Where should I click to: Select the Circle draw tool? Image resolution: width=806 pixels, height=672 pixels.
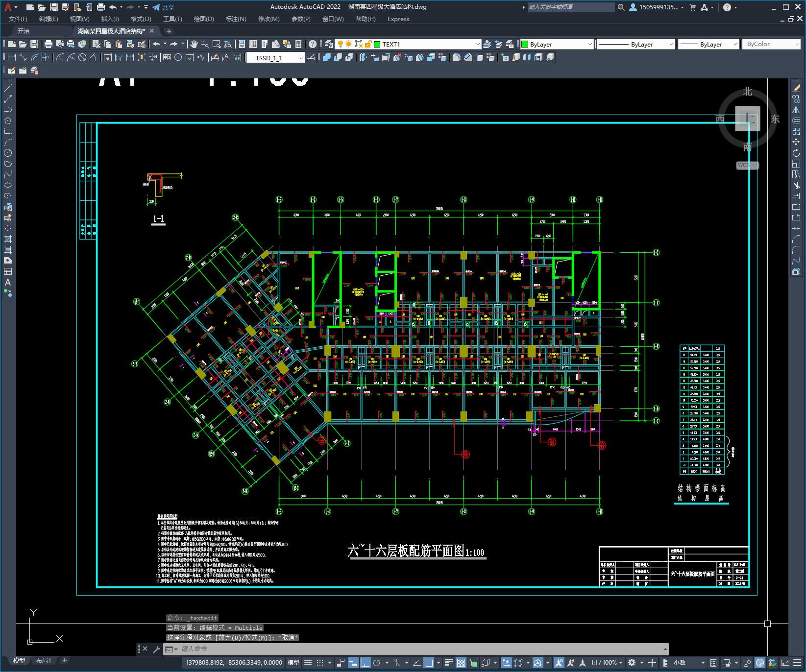pyautogui.click(x=8, y=153)
